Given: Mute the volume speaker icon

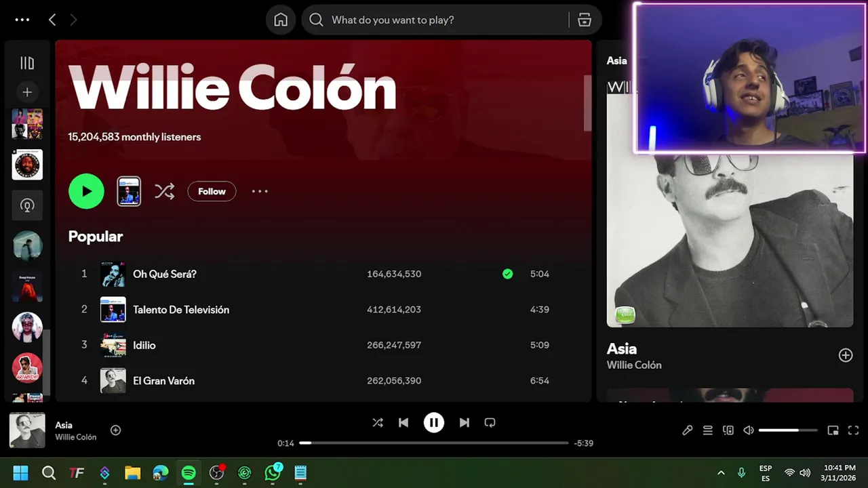Looking at the screenshot, I should pyautogui.click(x=749, y=430).
